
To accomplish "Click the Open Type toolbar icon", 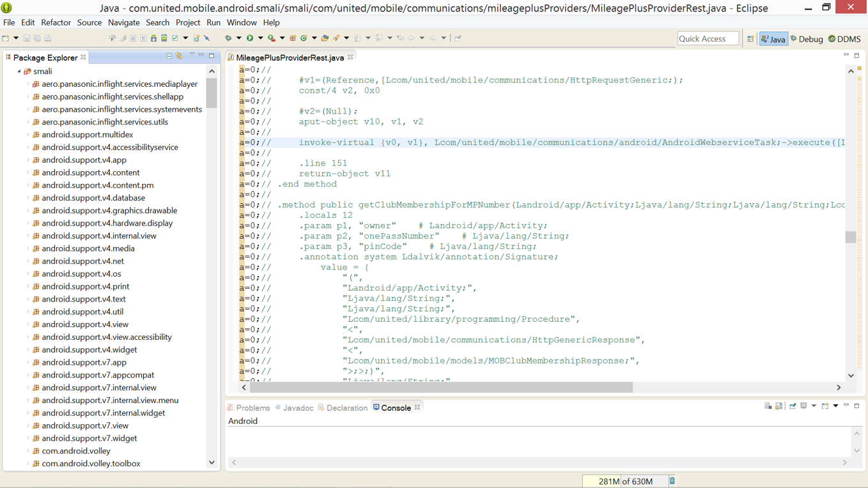I will click(325, 38).
